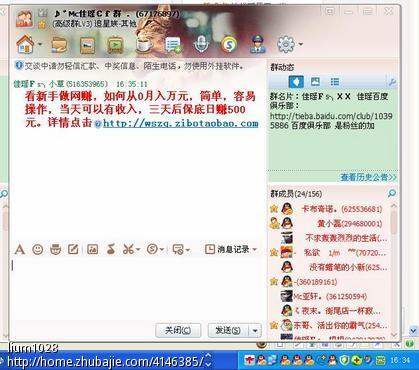Viewport: 419px width, 370px height.
Task: Open the font formatting A tool
Action: pyautogui.click(x=20, y=249)
